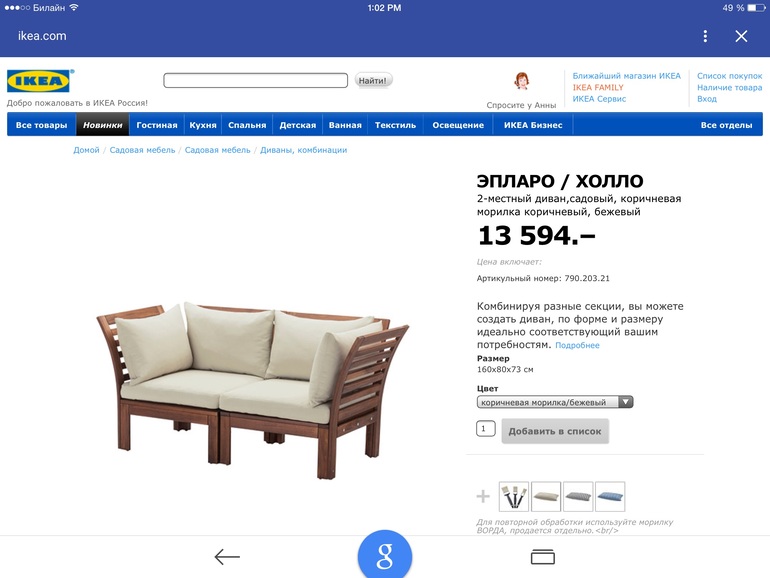Select the wood stain brushes thumbnail

514,496
